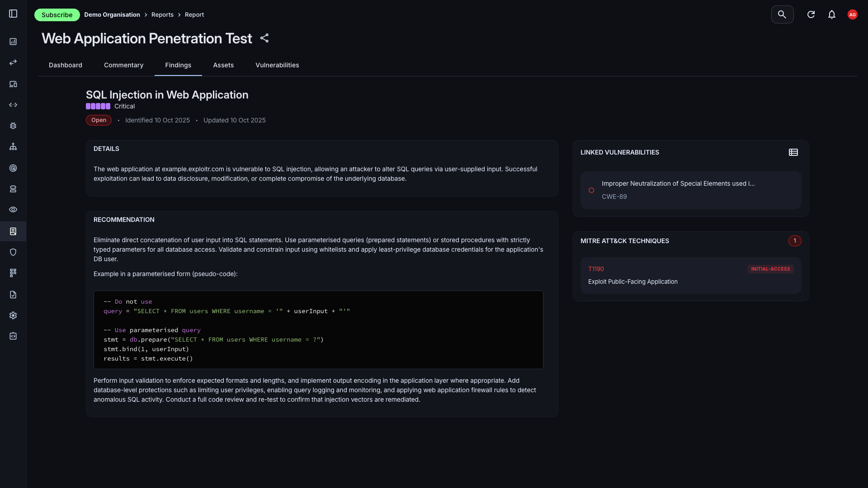Expand the Demo Organisation breadcrumb
This screenshot has height=488, width=868.
pyautogui.click(x=112, y=14)
